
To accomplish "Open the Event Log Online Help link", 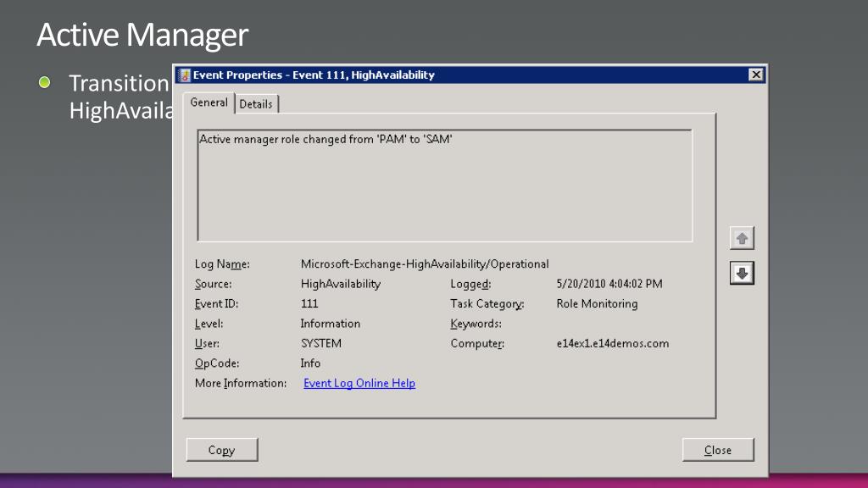I will click(x=359, y=383).
